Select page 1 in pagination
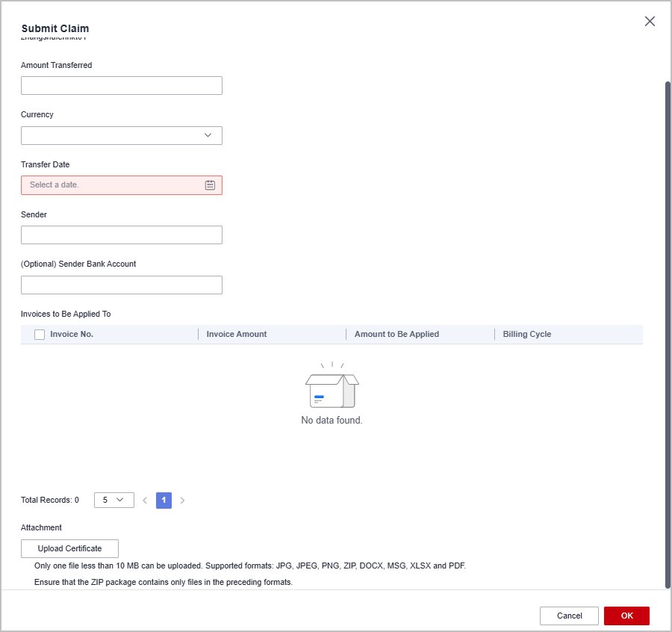This screenshot has height=632, width=672. [164, 501]
